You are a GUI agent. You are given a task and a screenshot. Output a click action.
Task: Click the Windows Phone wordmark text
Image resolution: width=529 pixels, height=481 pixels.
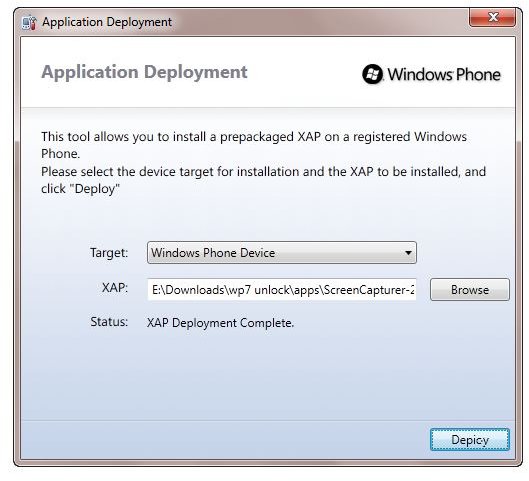[444, 75]
